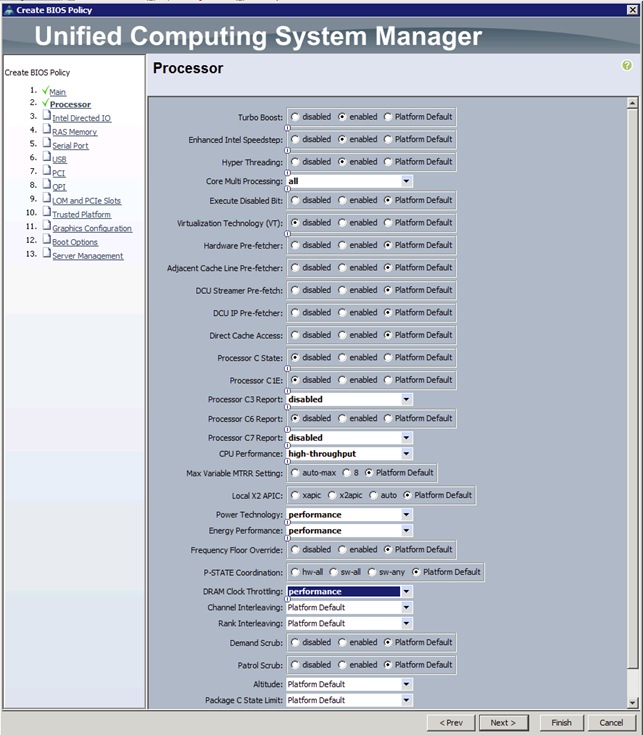Click the page icon beside Trusted Platform

[46, 211]
